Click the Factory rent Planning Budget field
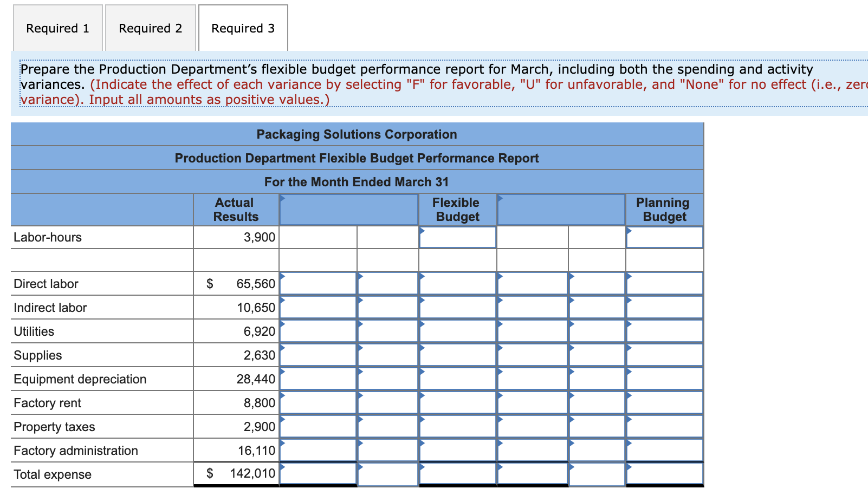868x495 pixels. coord(665,403)
